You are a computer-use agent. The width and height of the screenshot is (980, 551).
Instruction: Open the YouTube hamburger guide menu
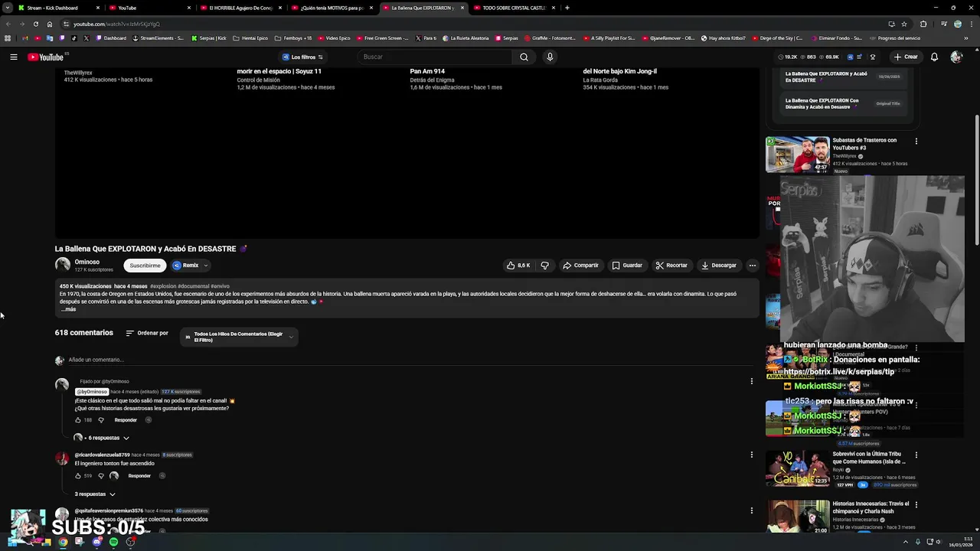(x=14, y=57)
